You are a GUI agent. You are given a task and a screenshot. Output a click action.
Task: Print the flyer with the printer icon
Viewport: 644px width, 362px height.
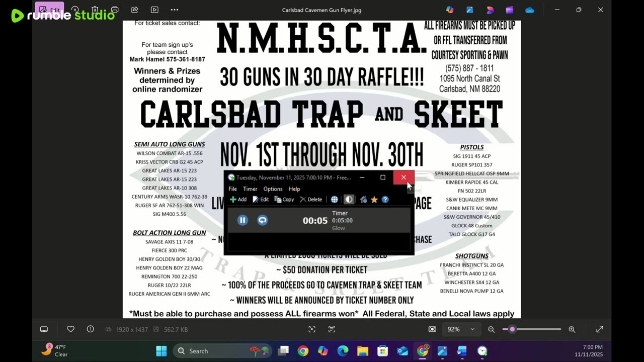point(115,10)
